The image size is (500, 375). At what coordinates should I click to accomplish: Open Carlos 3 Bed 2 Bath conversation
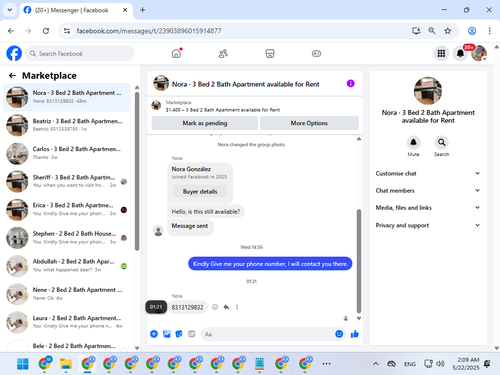click(x=67, y=153)
